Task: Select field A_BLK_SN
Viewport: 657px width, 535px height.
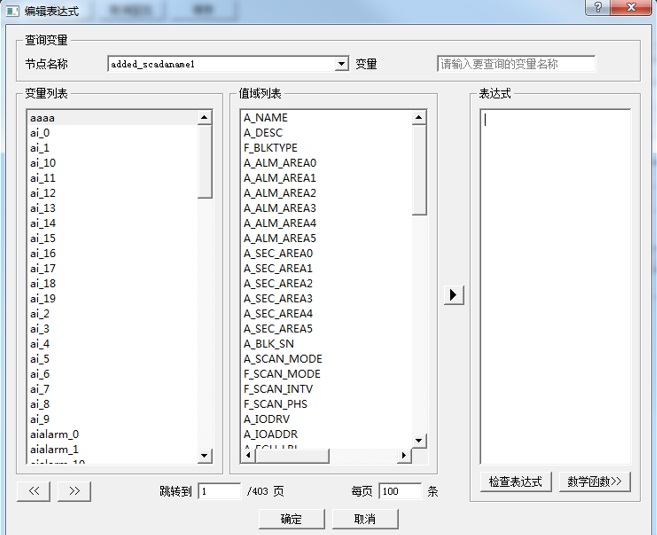Action: point(327,344)
